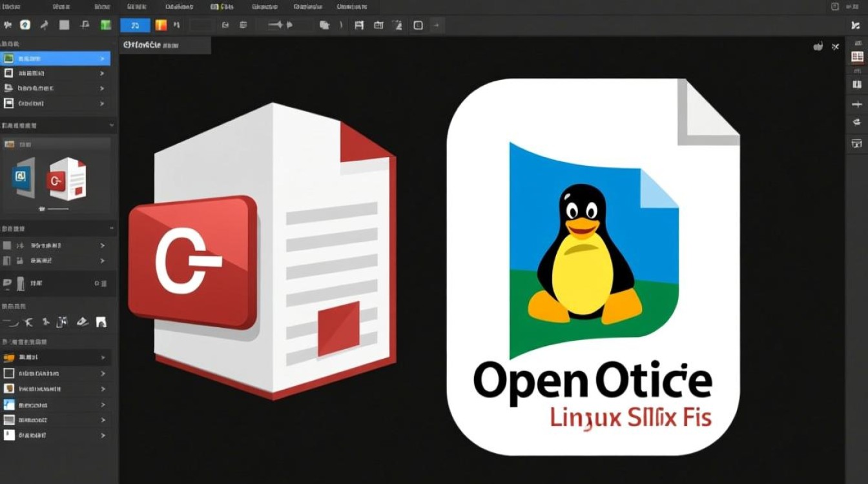Click the eraser icon in the sidebar drawing tools

(83, 322)
